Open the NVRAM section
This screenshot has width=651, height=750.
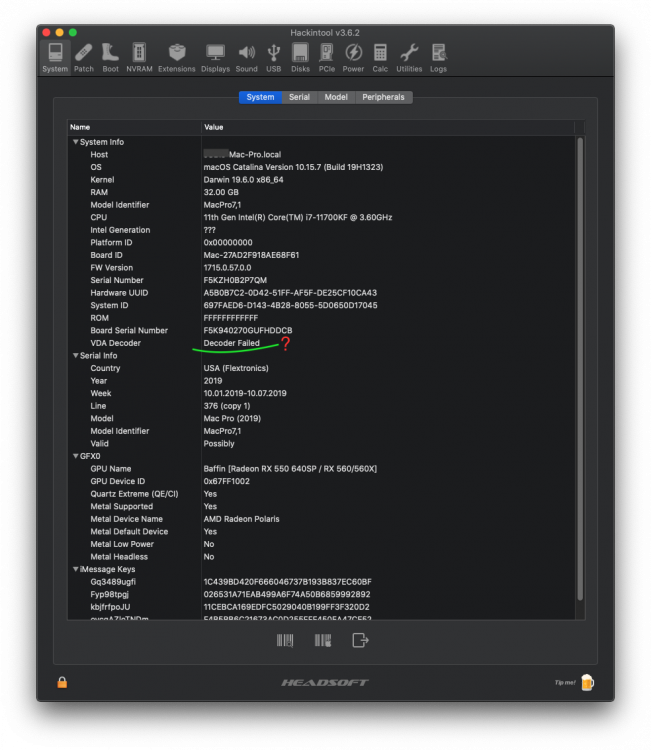pyautogui.click(x=139, y=58)
